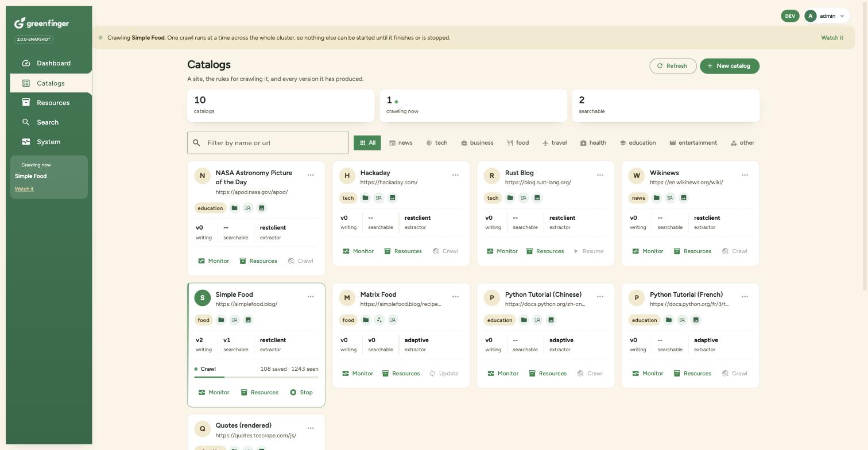The height and width of the screenshot is (450, 868).
Task: Click the image icon on Python Tutorial (French)
Action: [x=696, y=320]
